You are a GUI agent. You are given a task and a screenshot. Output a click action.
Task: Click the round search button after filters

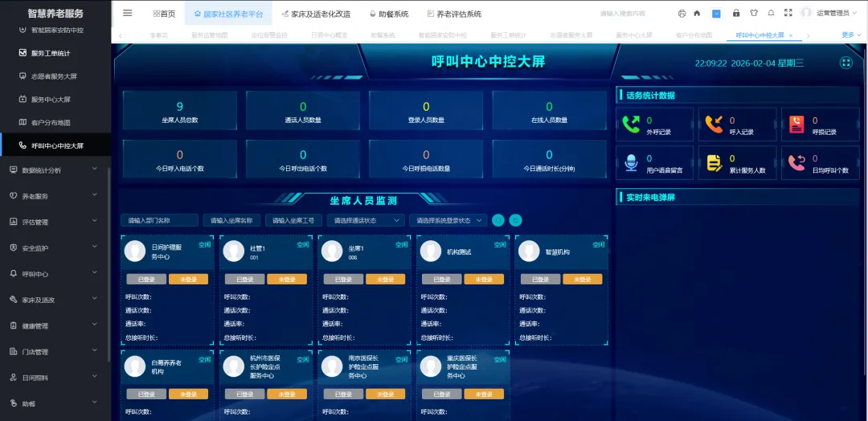(498, 220)
